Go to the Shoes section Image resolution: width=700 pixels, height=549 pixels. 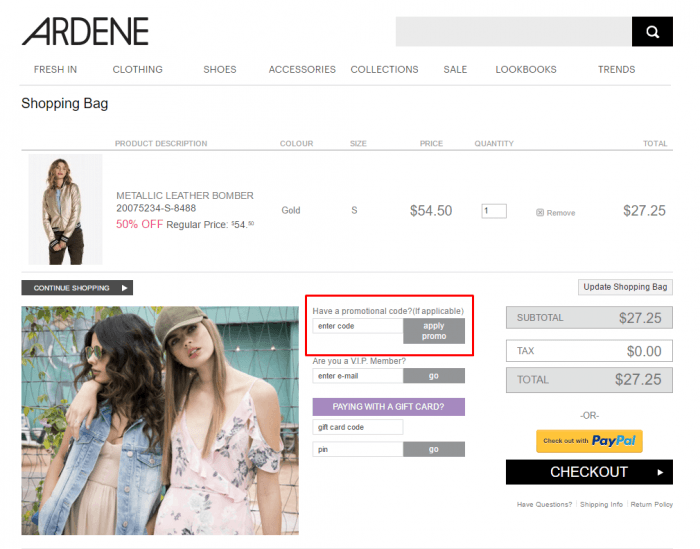click(220, 70)
